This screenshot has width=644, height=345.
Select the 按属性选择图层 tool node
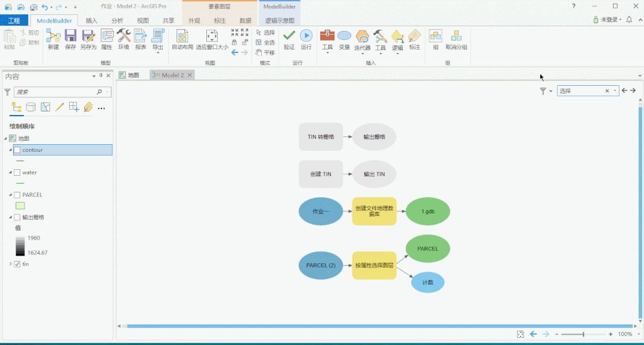374,265
